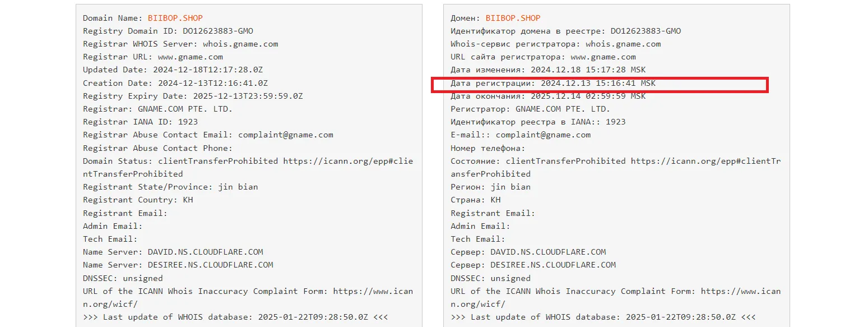Click URL сайта регистратора www.gname.com text
The image size is (868, 327).
pos(603,57)
